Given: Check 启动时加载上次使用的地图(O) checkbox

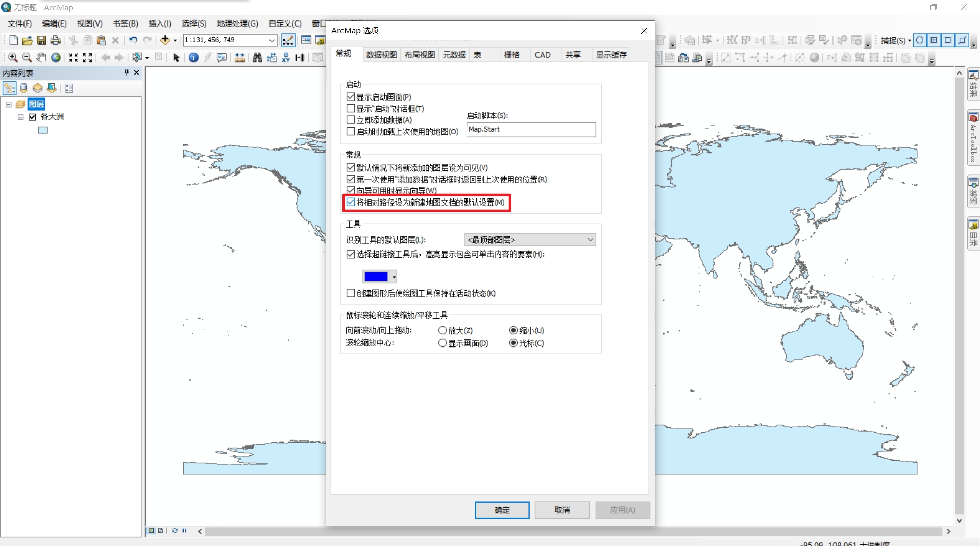Looking at the screenshot, I should 350,132.
